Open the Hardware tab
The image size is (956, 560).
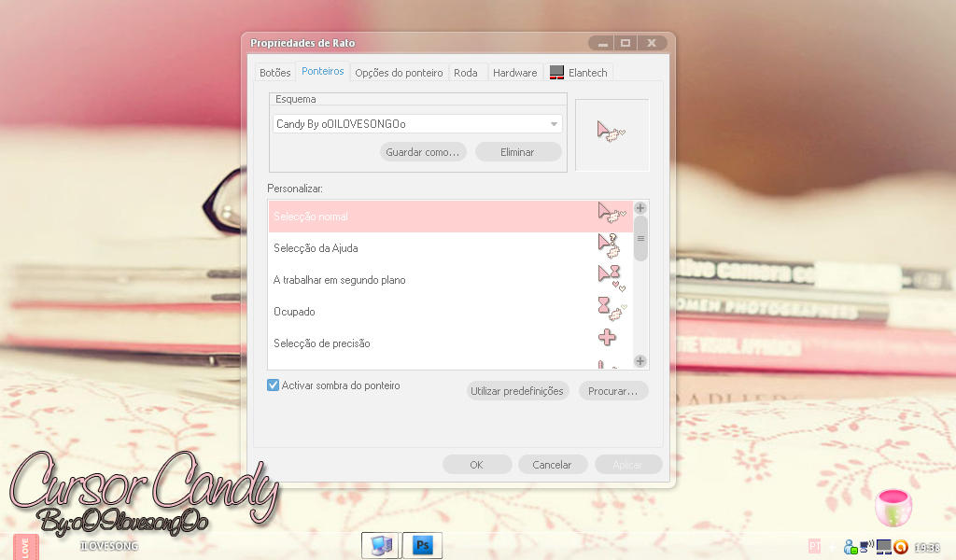514,73
